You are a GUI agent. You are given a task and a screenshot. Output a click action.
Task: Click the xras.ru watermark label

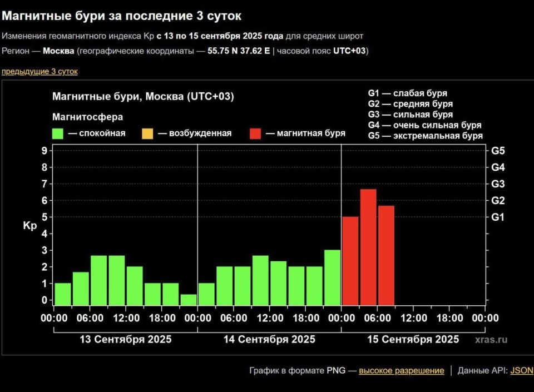[492, 339]
